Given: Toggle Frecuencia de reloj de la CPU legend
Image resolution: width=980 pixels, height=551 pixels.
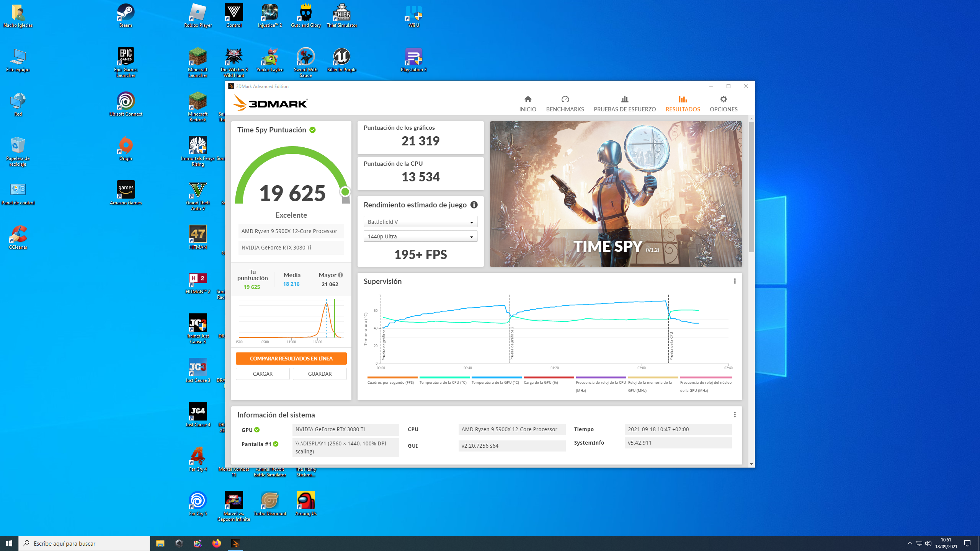Looking at the screenshot, I should coord(601,385).
